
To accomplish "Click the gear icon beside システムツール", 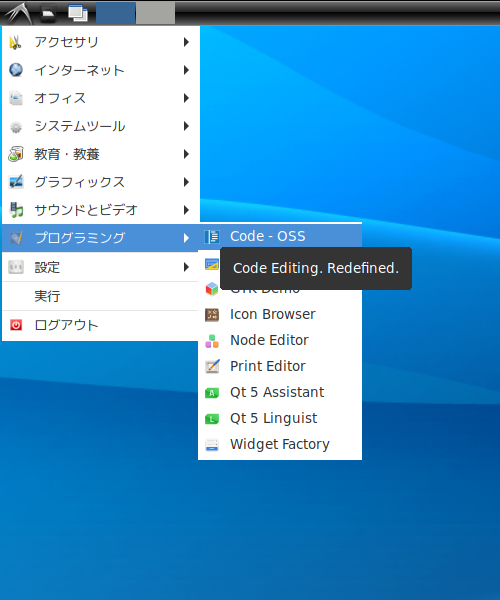I will (16, 126).
